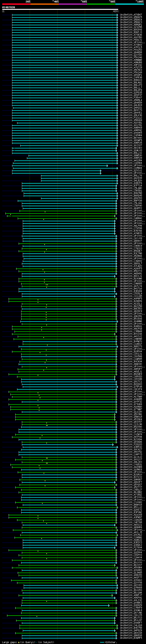This screenshot has width=146, height=644.
Task: Select label UniRef100_Q2PEU5
Action: click(131, 93)
